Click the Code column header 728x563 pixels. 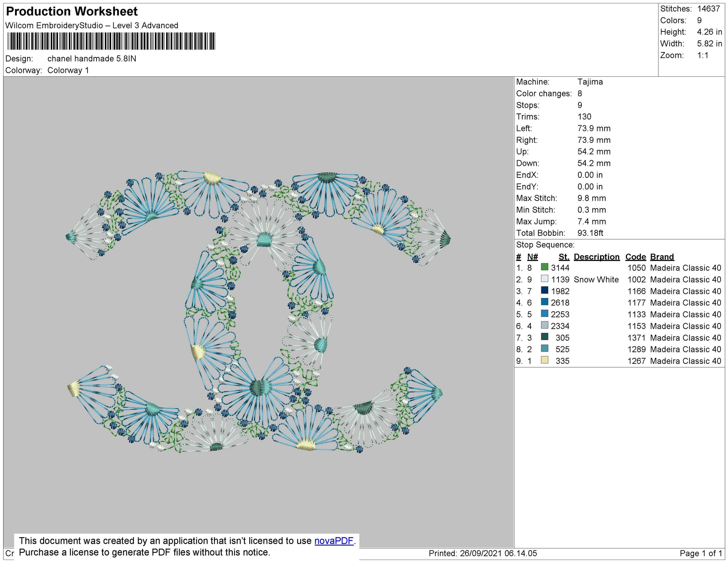635,257
